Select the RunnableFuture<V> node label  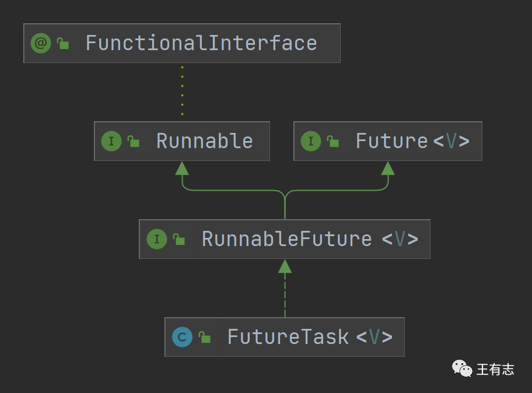(310, 239)
